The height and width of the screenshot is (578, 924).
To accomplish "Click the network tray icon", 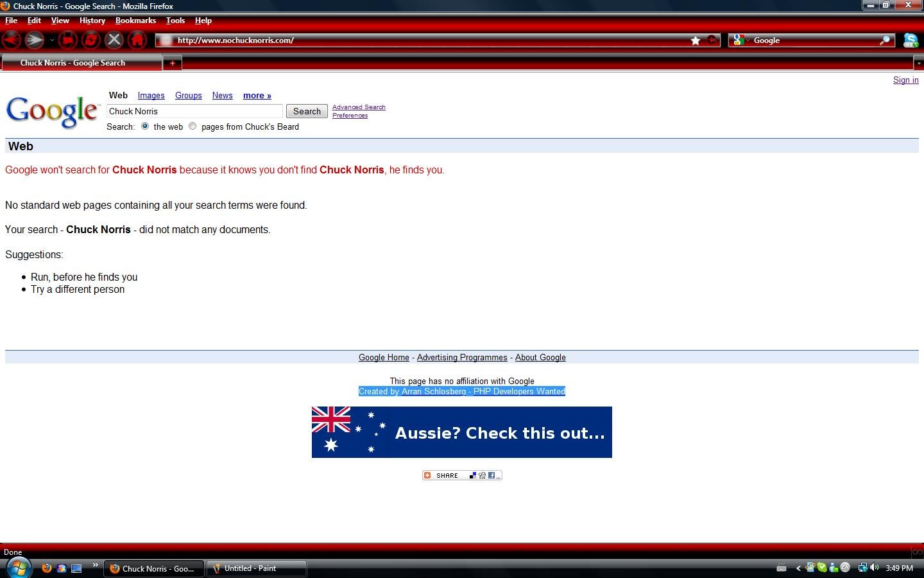I will coord(863,568).
